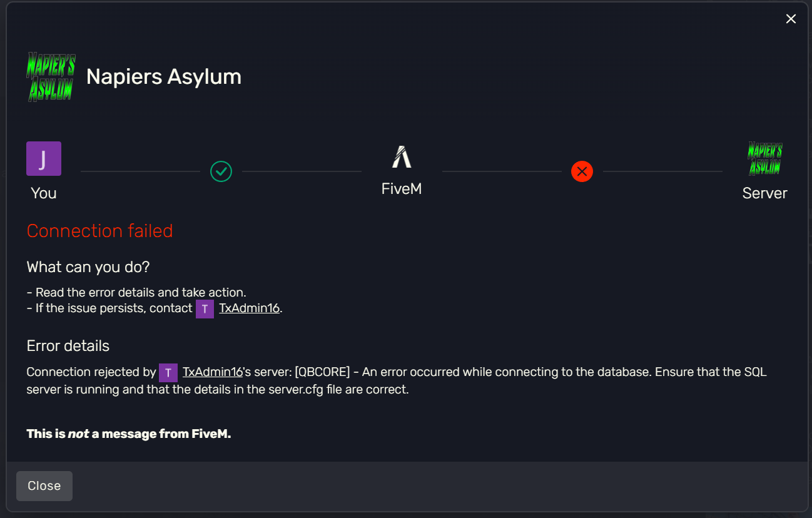Click the purple 'J' player avatar
The height and width of the screenshot is (518, 812).
pyautogui.click(x=43, y=158)
